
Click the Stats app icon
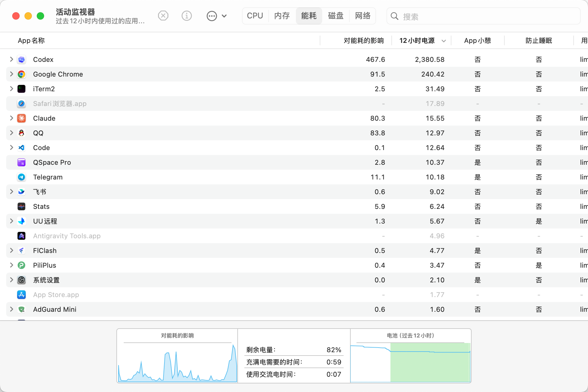(x=21, y=206)
